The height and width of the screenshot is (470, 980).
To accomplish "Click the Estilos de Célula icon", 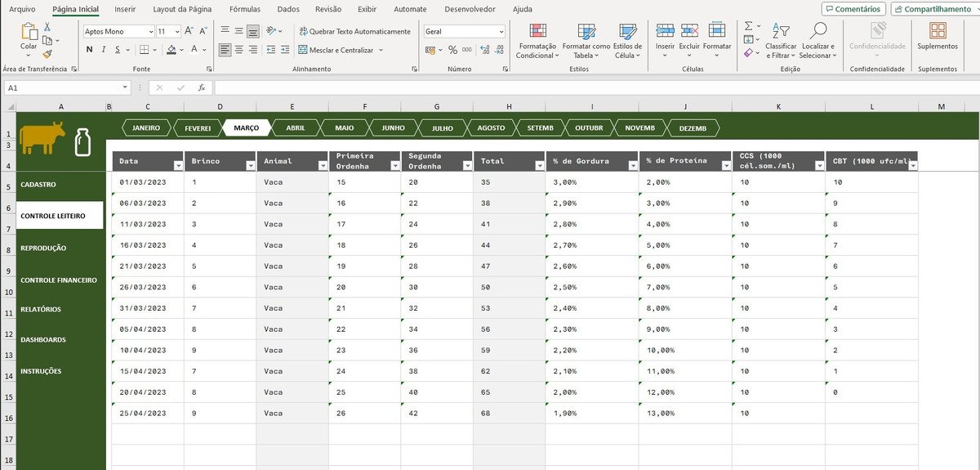I will pos(627,31).
